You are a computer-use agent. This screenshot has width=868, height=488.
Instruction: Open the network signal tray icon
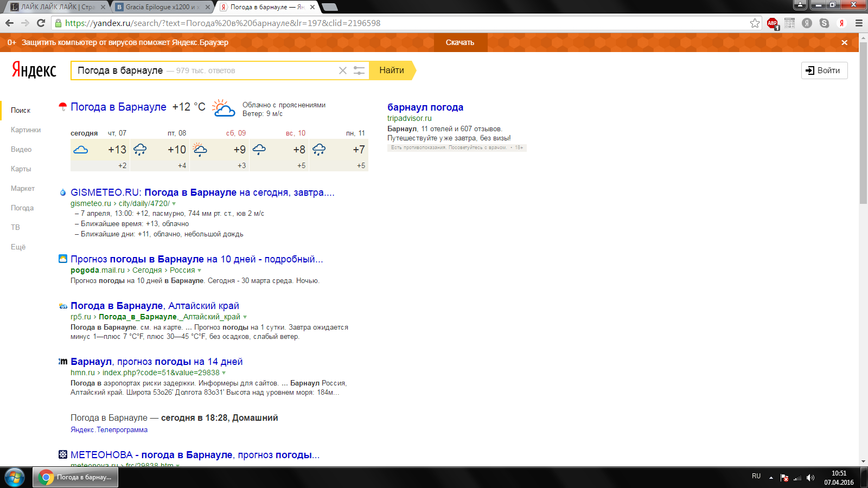[797, 478]
